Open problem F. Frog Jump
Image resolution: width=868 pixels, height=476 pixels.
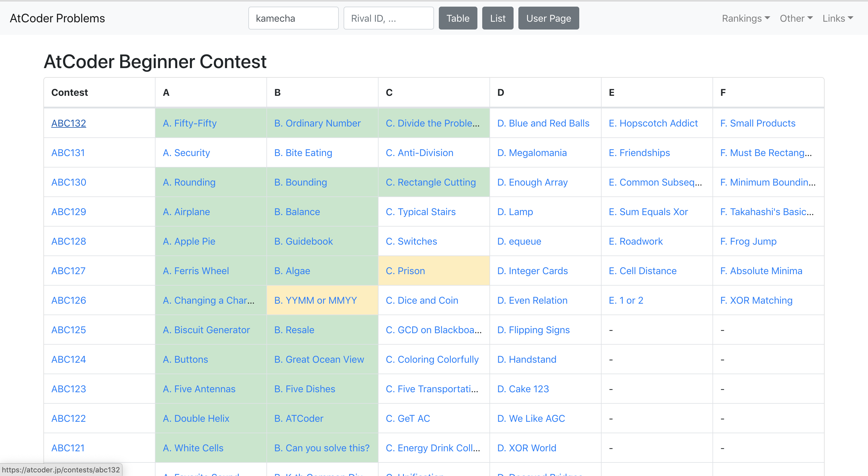748,241
